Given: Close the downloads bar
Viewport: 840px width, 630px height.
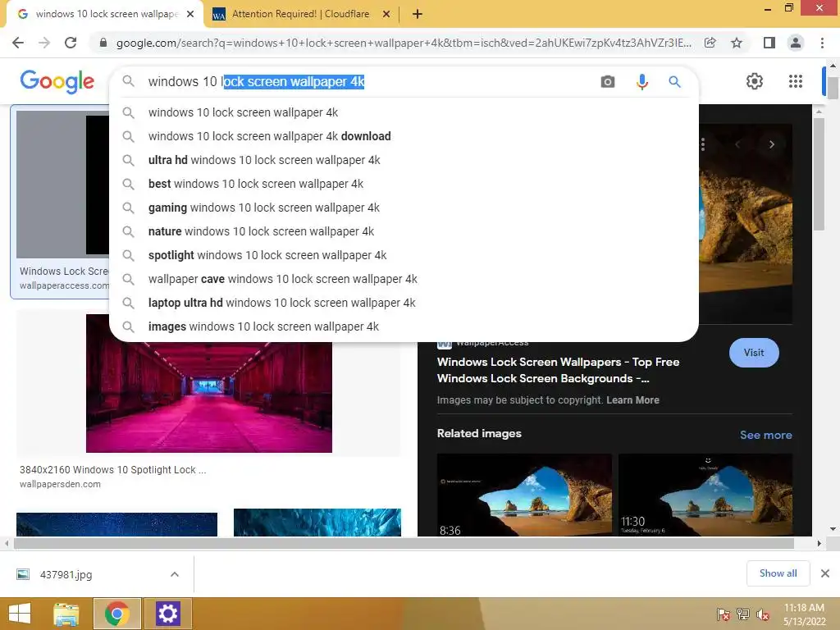Looking at the screenshot, I should click(825, 573).
